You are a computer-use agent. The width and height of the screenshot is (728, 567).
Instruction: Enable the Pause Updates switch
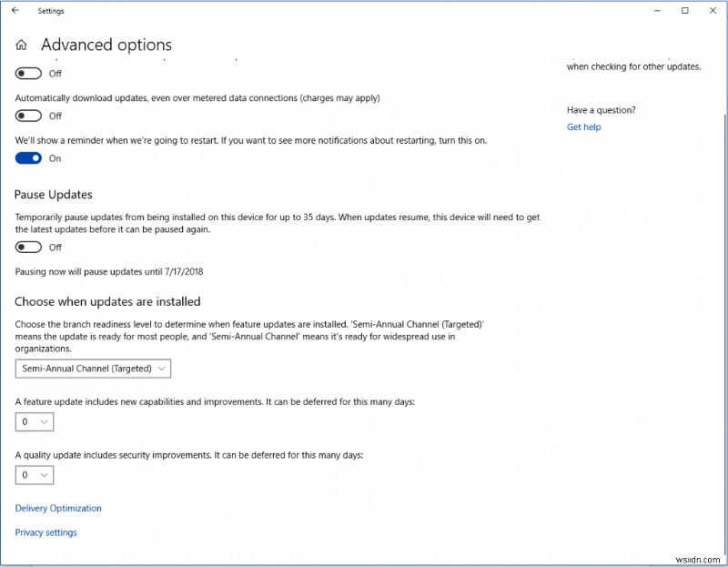[28, 246]
